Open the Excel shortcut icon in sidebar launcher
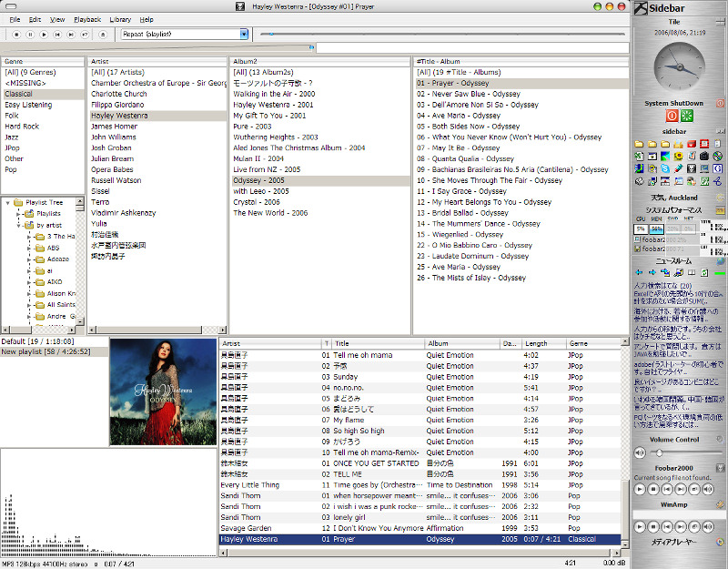 tap(640, 157)
